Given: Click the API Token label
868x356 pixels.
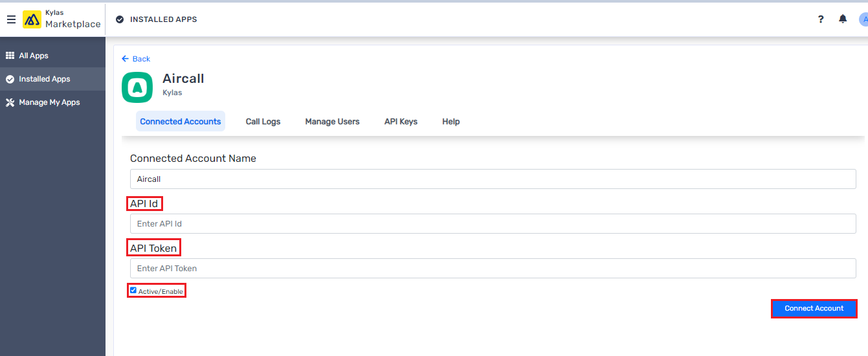Looking at the screenshot, I should pos(153,248).
